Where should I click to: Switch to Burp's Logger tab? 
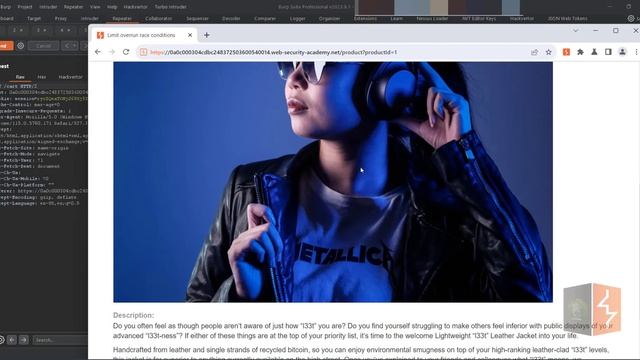(298, 18)
